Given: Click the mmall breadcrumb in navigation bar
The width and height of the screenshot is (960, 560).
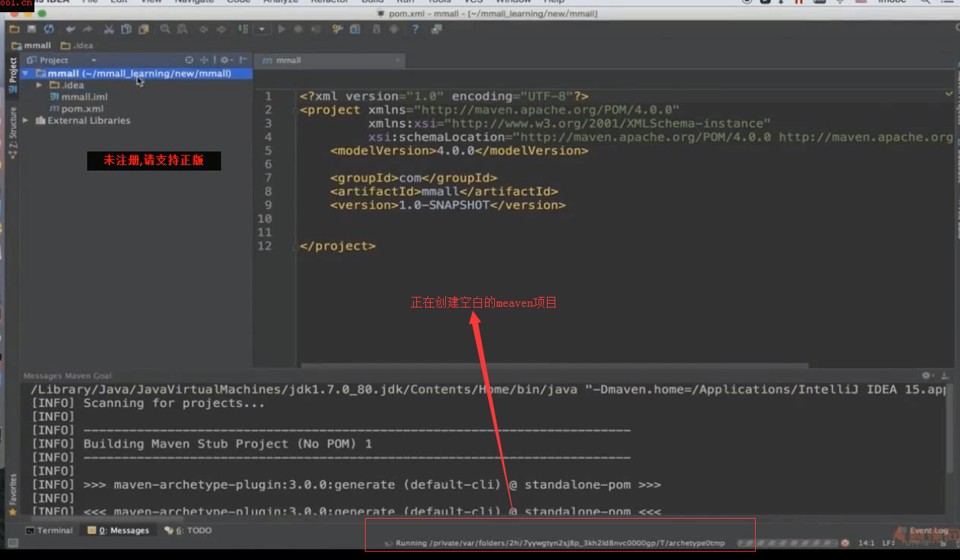Looking at the screenshot, I should (31, 46).
